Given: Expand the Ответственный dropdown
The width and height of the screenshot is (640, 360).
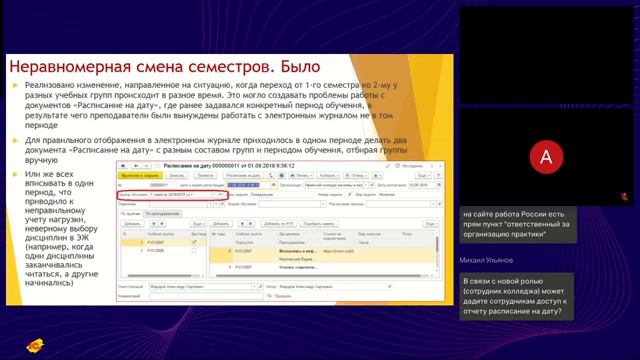Looking at the screenshot, I should (254, 287).
